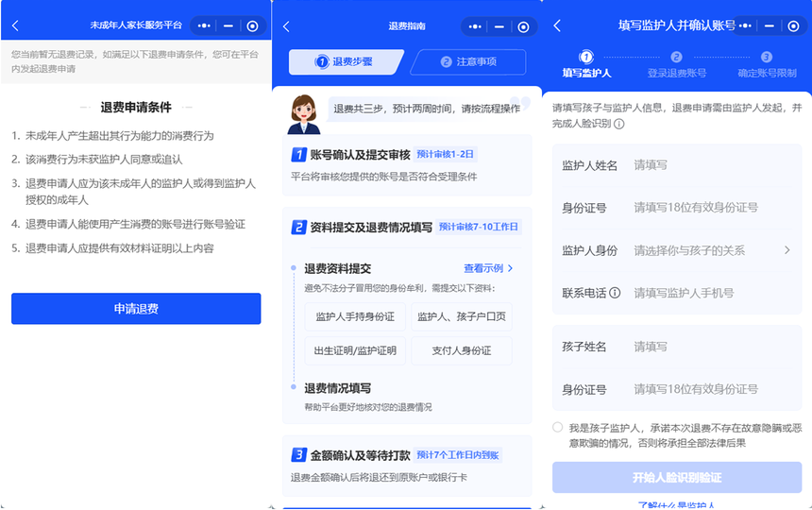812x510 pixels.
Task: Click 开始人脸识别验证 button
Action: (x=677, y=477)
